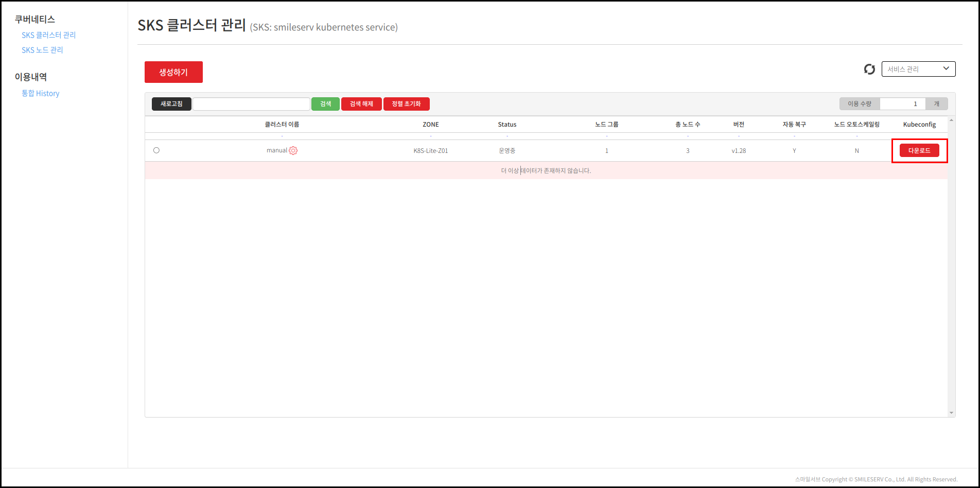Click the 정렬 초기화 reset sort button
This screenshot has width=980, height=488.
click(x=406, y=104)
